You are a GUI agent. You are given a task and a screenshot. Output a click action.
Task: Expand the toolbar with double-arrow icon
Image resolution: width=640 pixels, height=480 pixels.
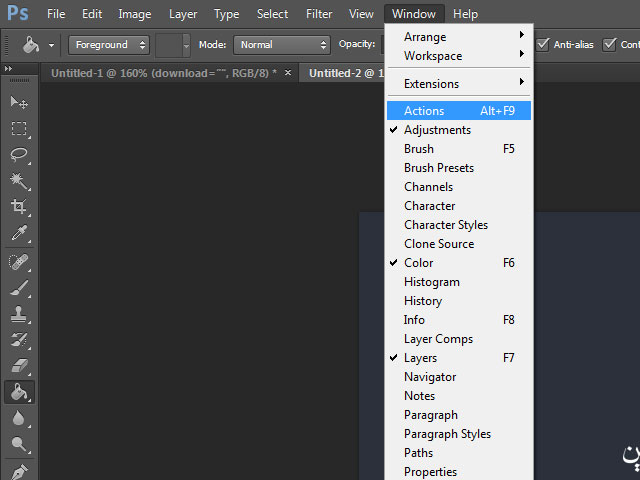[8, 69]
